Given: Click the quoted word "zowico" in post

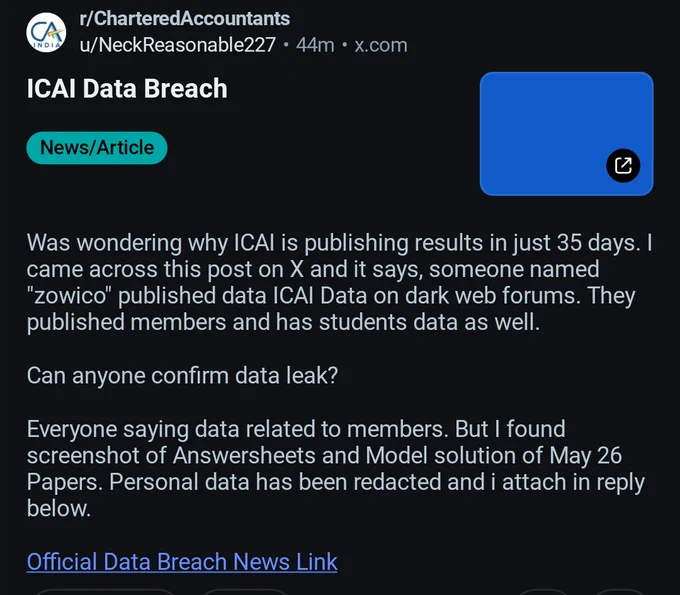Looking at the screenshot, I should pyautogui.click(x=69, y=296).
